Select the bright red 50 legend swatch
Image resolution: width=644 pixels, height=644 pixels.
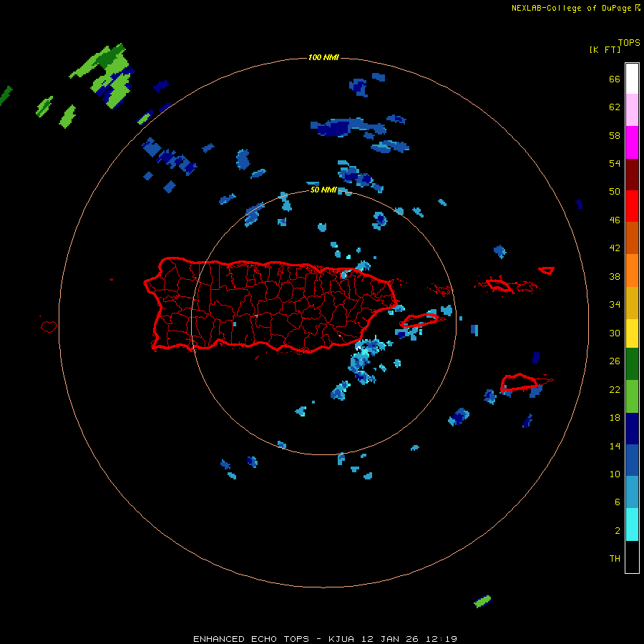click(632, 206)
